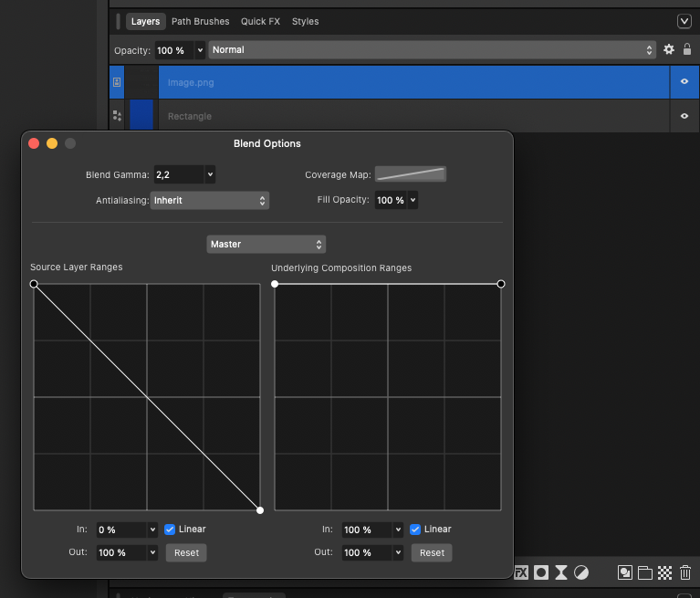The width and height of the screenshot is (700, 598).
Task: Open the Antialiasing Inherit dropdown
Action: point(210,200)
